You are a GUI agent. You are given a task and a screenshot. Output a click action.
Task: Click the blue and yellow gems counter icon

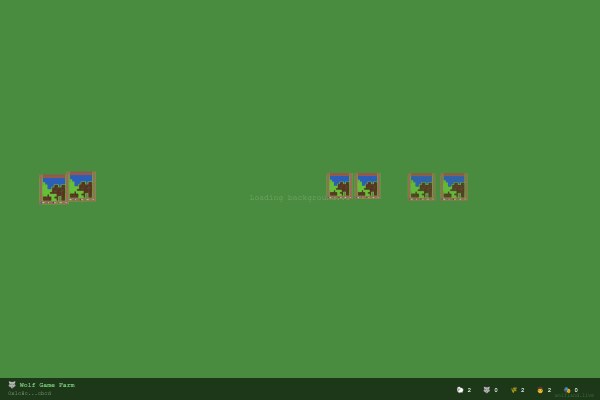pyautogui.click(x=567, y=390)
